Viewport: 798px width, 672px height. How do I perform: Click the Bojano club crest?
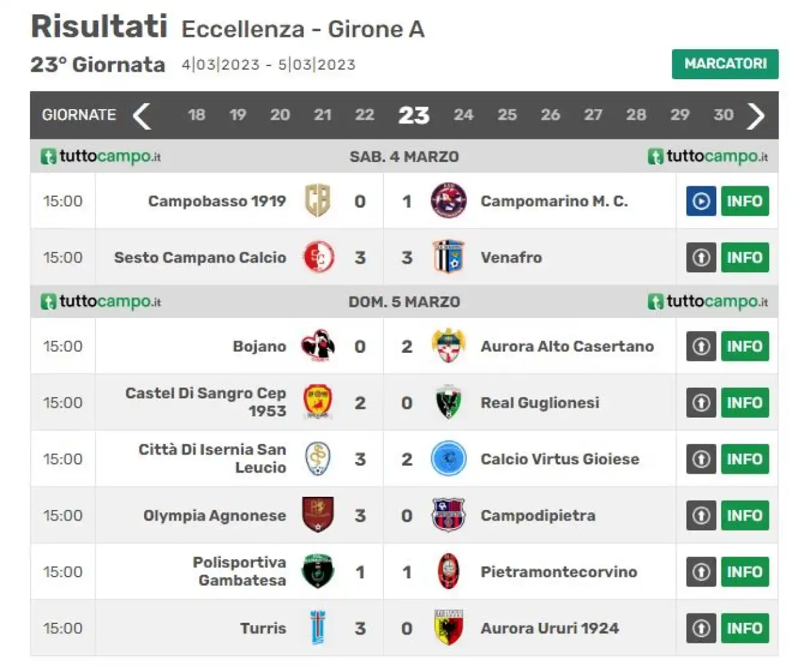tap(317, 346)
